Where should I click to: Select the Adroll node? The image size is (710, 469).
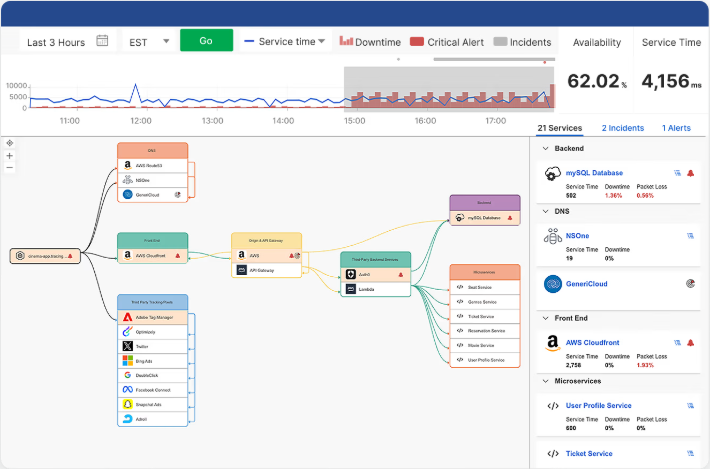click(153, 419)
